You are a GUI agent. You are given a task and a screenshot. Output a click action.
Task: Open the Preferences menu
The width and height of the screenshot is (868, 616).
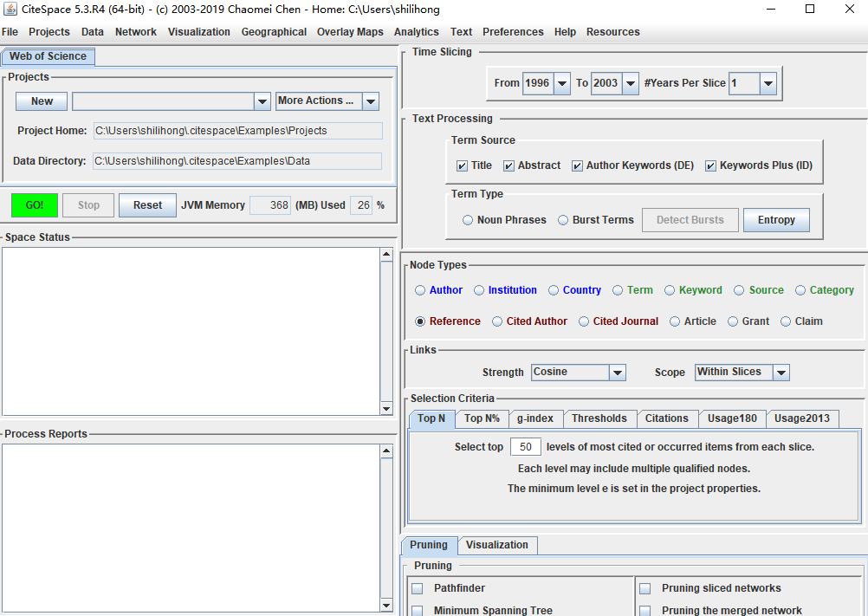(513, 32)
